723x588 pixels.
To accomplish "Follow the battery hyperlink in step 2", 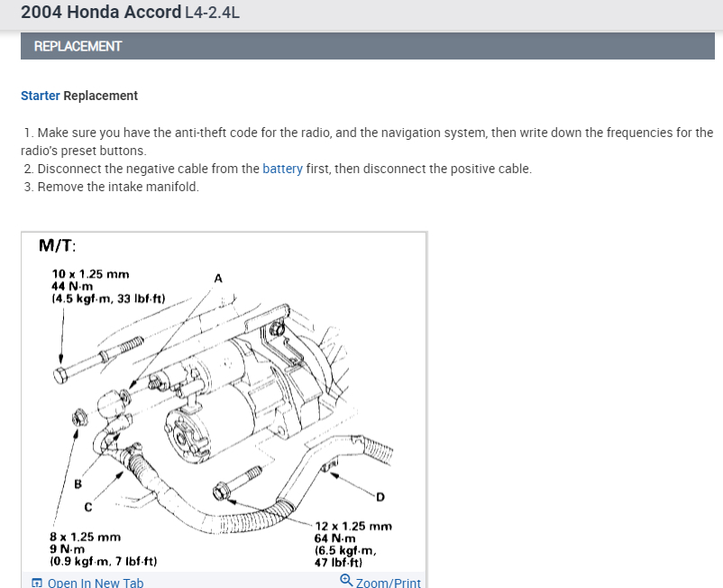I will [282, 169].
